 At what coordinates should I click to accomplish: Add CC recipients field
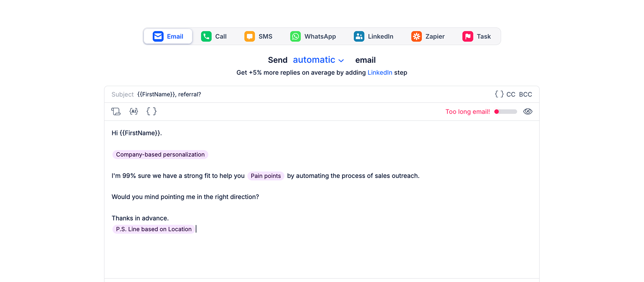511,95
